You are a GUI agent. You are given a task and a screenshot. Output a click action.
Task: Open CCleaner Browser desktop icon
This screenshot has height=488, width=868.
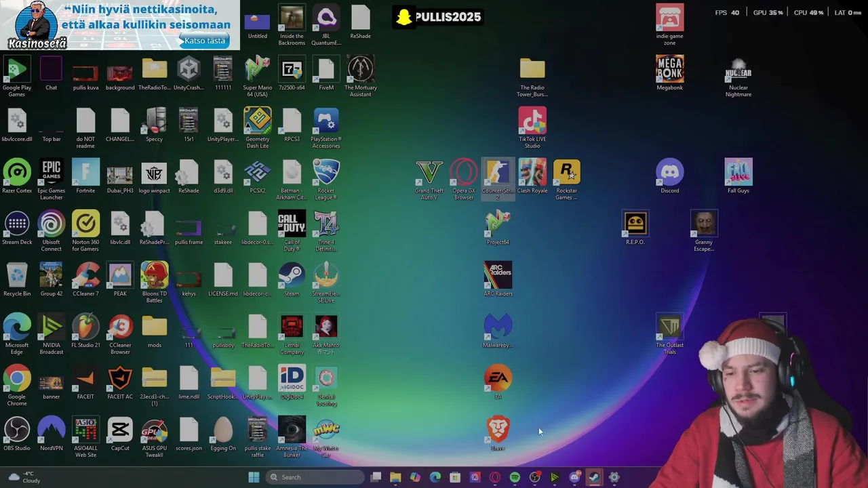(120, 333)
